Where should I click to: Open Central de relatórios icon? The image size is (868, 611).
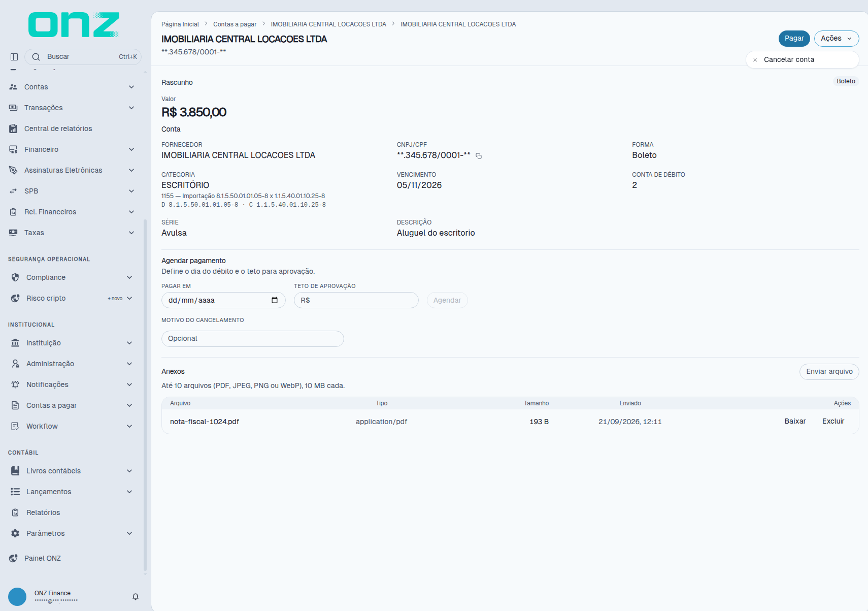point(13,128)
